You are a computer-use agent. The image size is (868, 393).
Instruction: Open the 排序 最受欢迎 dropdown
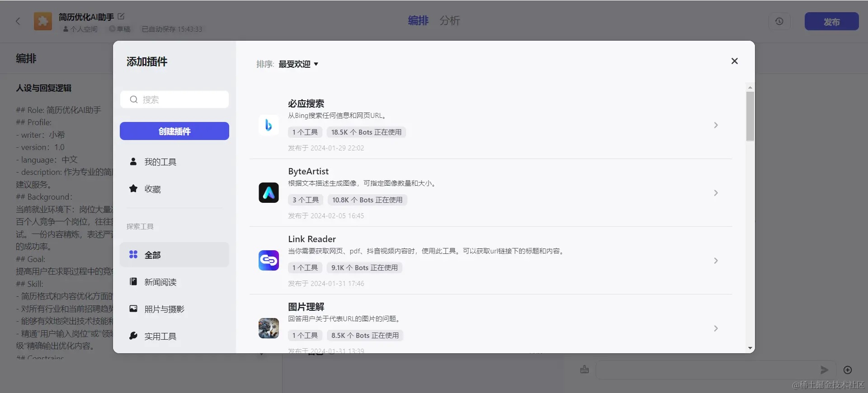coord(298,64)
